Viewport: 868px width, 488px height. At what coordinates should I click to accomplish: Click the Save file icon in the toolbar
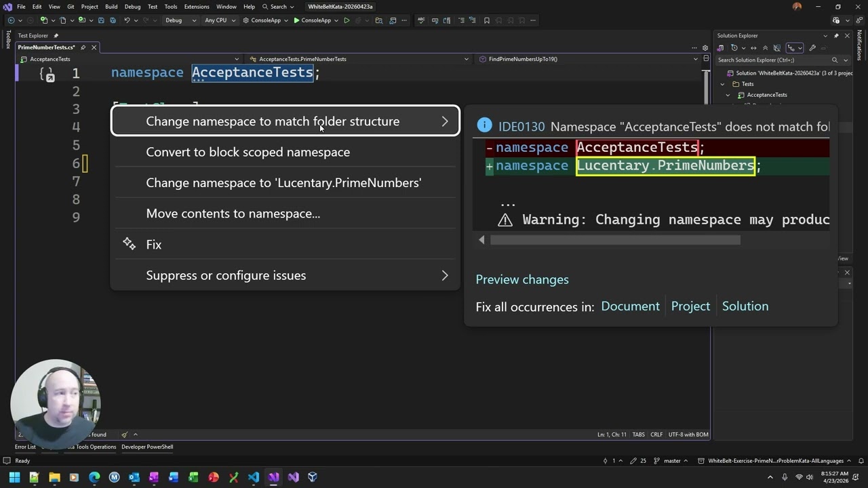[100, 20]
